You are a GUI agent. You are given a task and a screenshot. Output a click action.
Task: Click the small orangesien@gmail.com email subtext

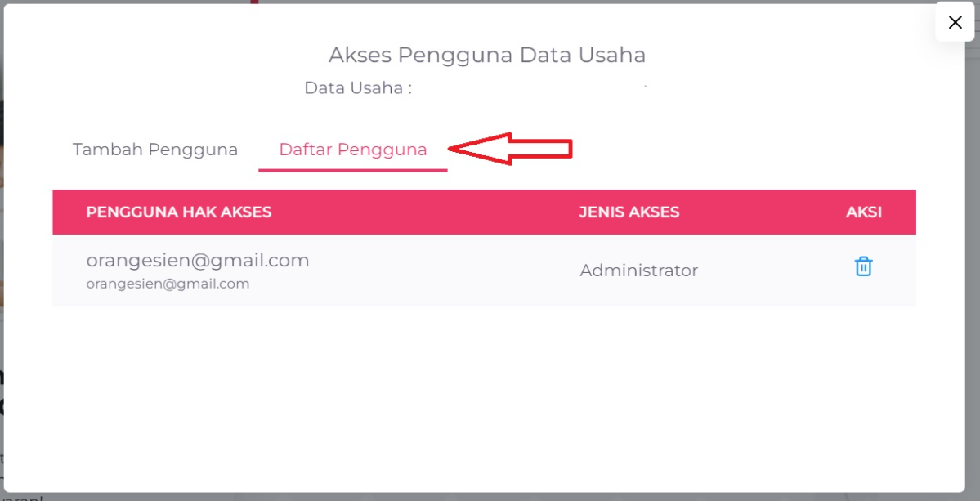click(x=168, y=284)
